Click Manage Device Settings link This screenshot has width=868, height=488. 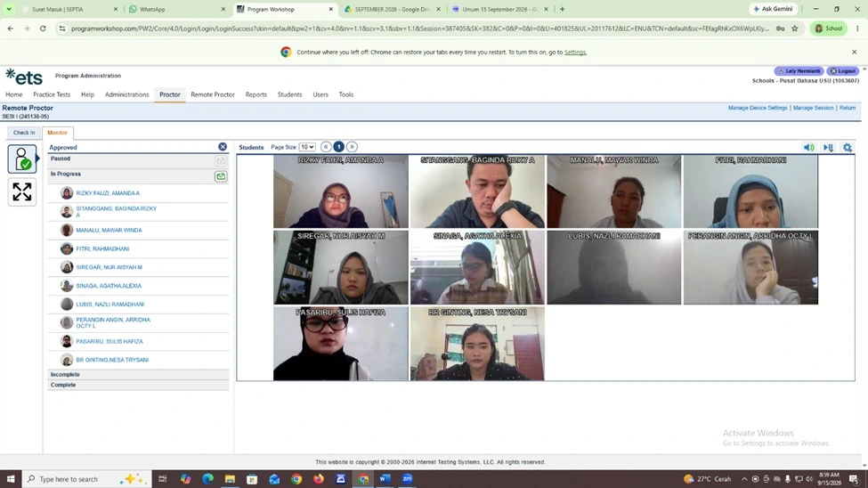click(758, 108)
